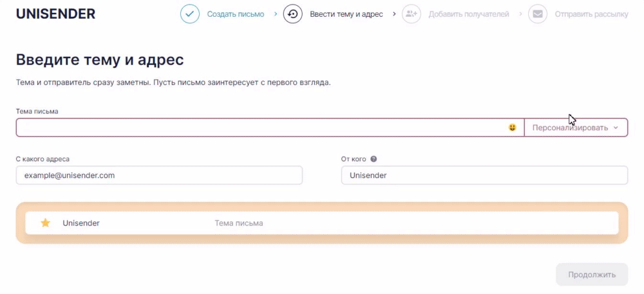Click the checkmark icon for Создать письмо step
The width and height of the screenshot is (644, 294).
[x=190, y=14]
